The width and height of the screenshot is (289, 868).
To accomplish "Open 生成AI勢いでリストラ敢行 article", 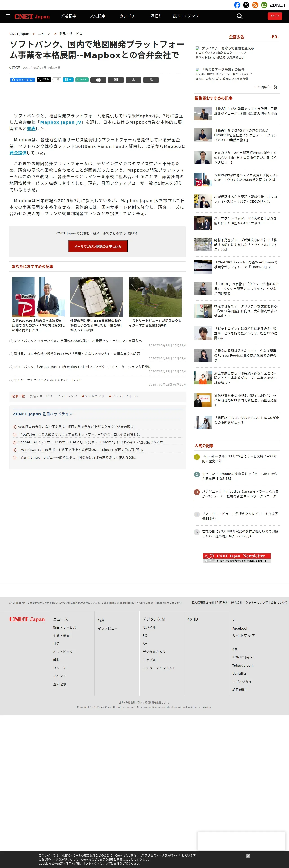I will pos(246,112).
